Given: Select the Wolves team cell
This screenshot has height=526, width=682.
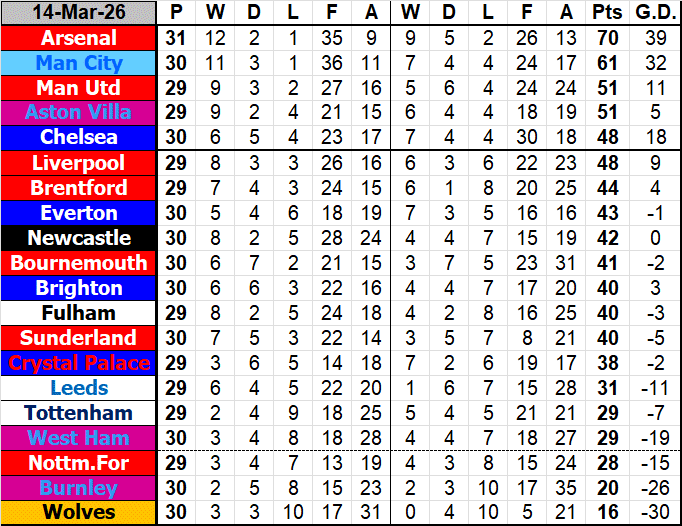Looking at the screenshot, I should 79,513.
